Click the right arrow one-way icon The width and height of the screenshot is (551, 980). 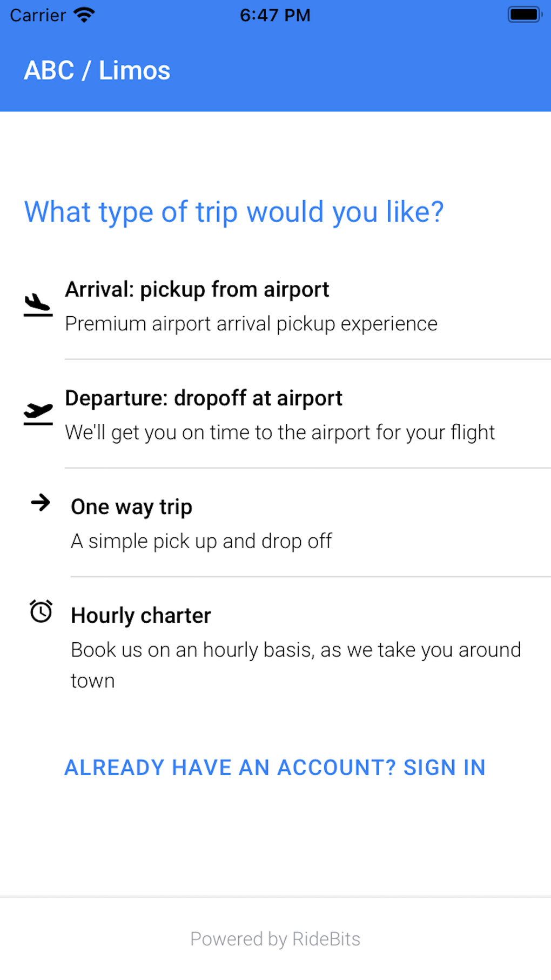point(41,503)
